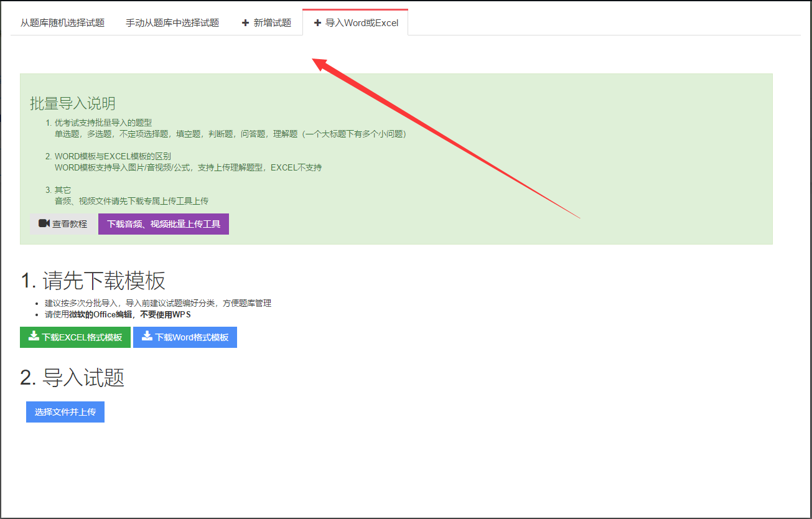Click download icon on EXCEL template button
This screenshot has height=519, width=812.
point(34,337)
